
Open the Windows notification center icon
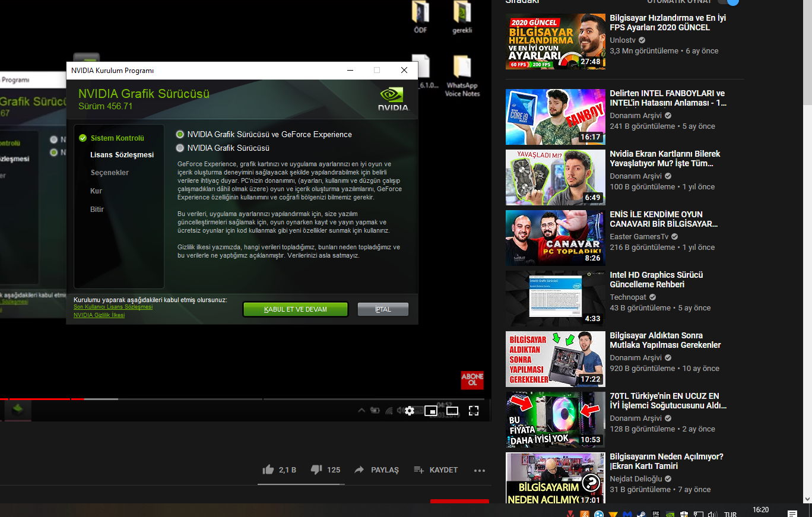click(x=792, y=513)
